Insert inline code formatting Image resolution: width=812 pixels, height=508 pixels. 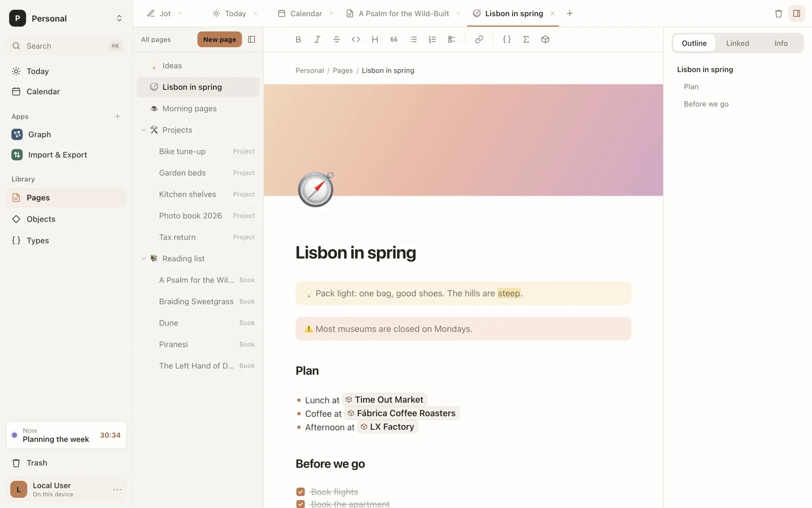point(356,40)
